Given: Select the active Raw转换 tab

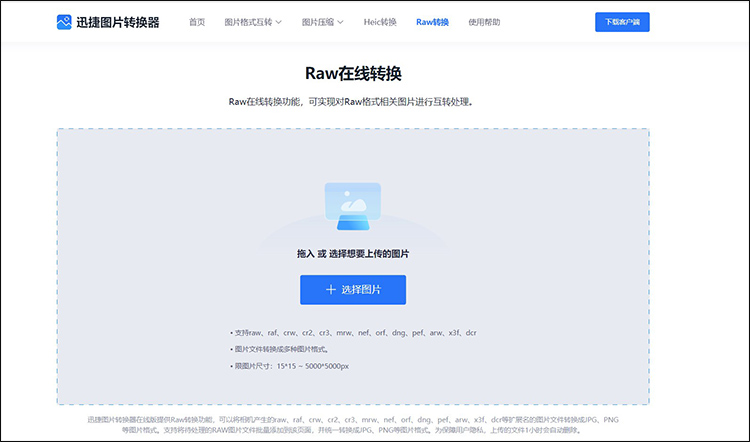Looking at the screenshot, I should (x=432, y=21).
